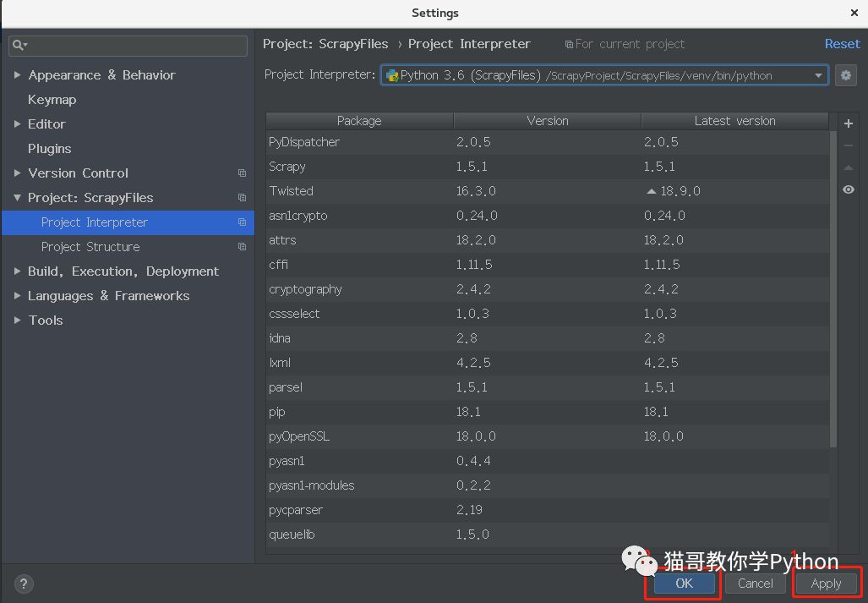The image size is (868, 603).
Task: Click the settings search field
Action: (x=128, y=46)
